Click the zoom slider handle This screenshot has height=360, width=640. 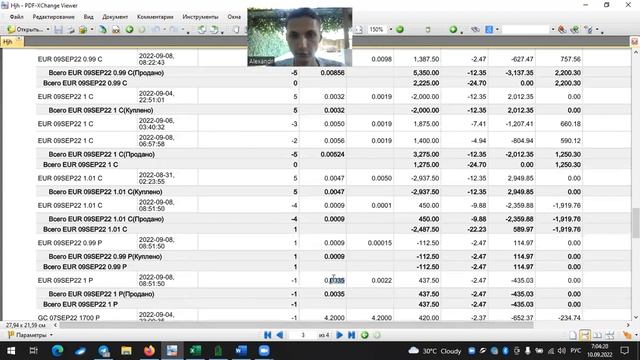pos(428,29)
